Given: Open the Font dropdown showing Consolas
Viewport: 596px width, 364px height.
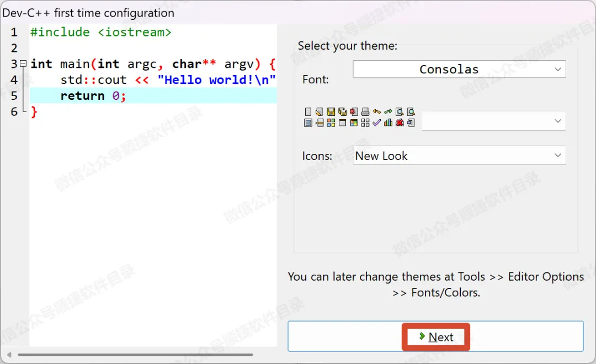Looking at the screenshot, I should (459, 69).
